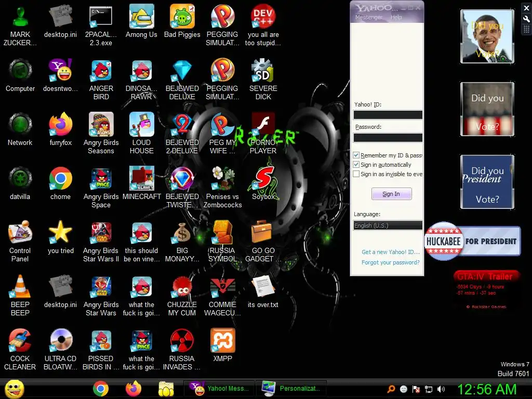The height and width of the screenshot is (399, 532).
Task: Follow 'Get a new Yahoo! ID...' link
Action: 391,252
